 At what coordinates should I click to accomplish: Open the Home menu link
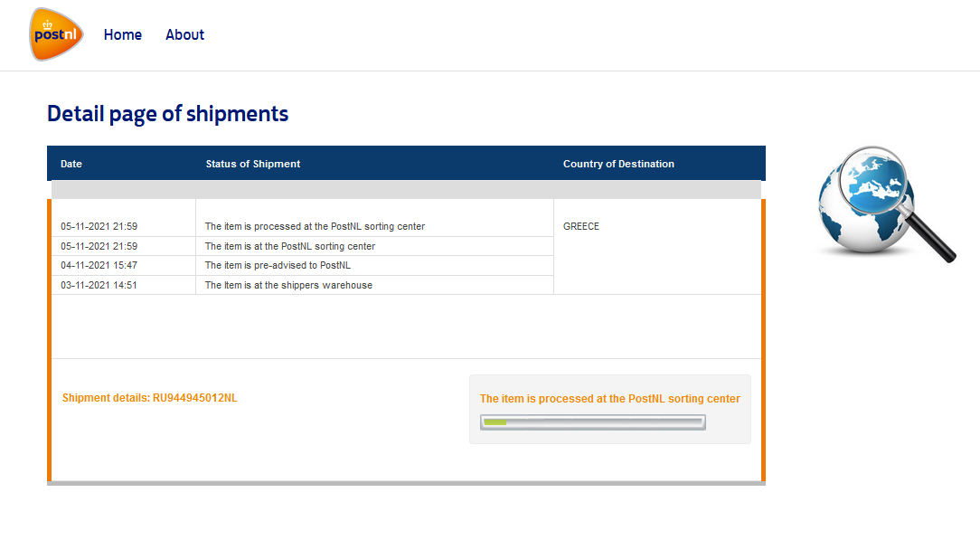(123, 35)
